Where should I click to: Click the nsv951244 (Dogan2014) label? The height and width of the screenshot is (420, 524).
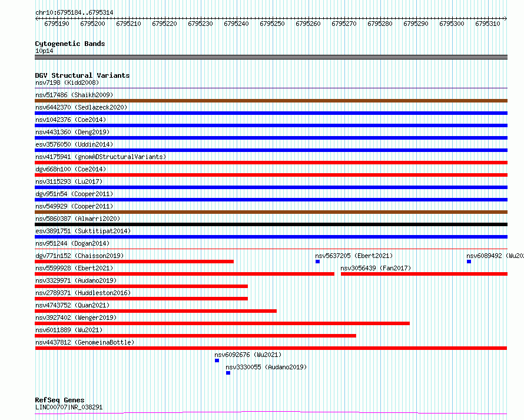coord(72,243)
